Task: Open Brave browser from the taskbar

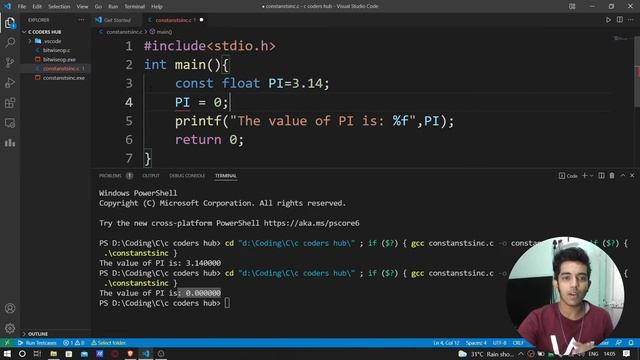Action: pyautogui.click(x=130, y=354)
